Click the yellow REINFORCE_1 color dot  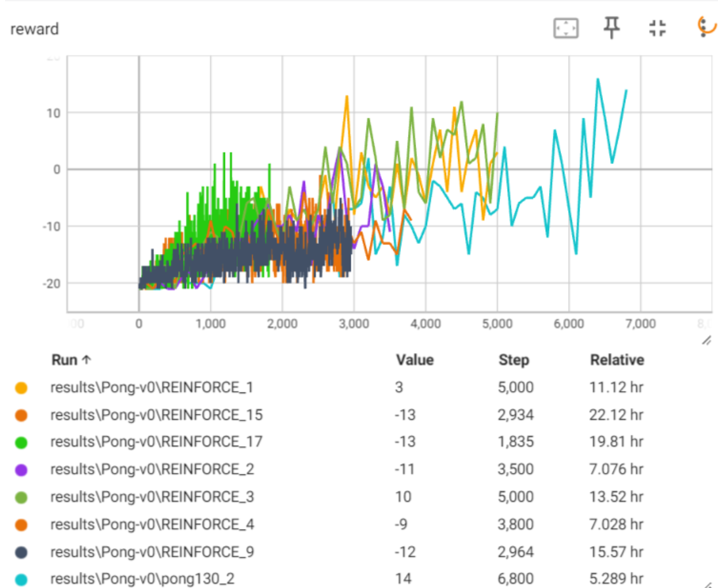point(21,388)
